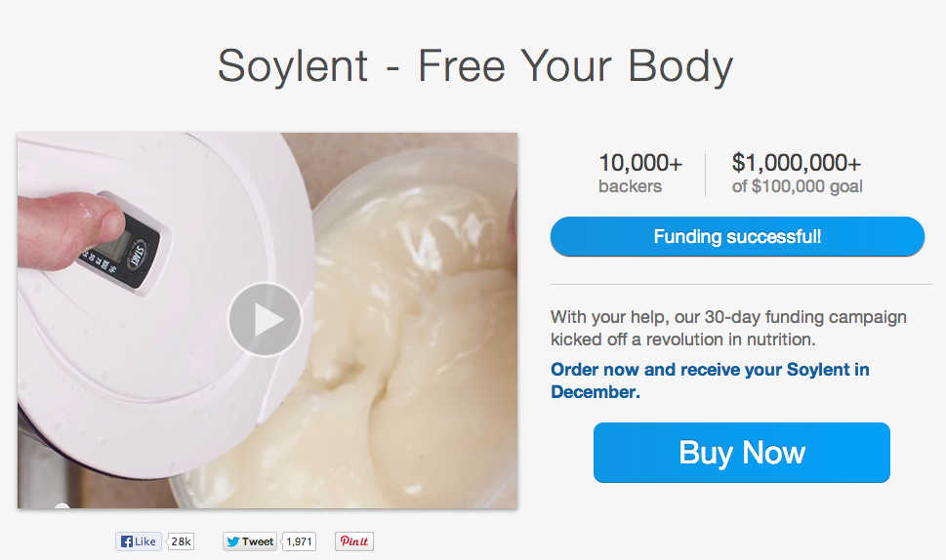Click the $1,000,000+ funding total
The width and height of the screenshot is (946, 560).
click(797, 164)
